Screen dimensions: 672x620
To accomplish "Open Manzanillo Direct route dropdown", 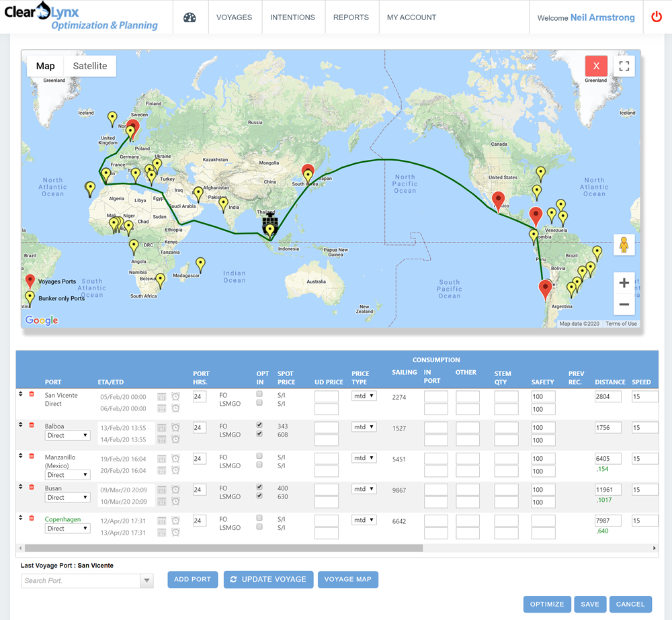I will pyautogui.click(x=68, y=475).
